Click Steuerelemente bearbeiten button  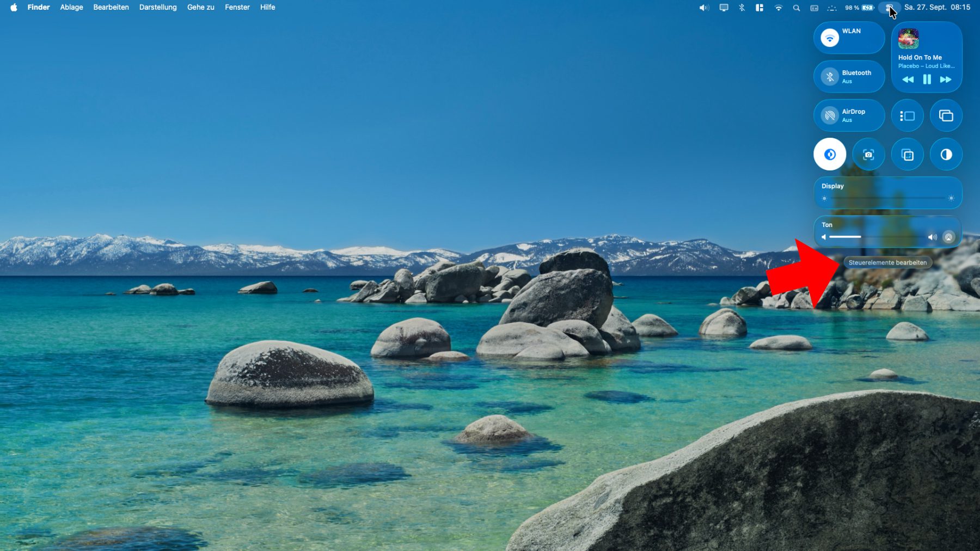(887, 262)
